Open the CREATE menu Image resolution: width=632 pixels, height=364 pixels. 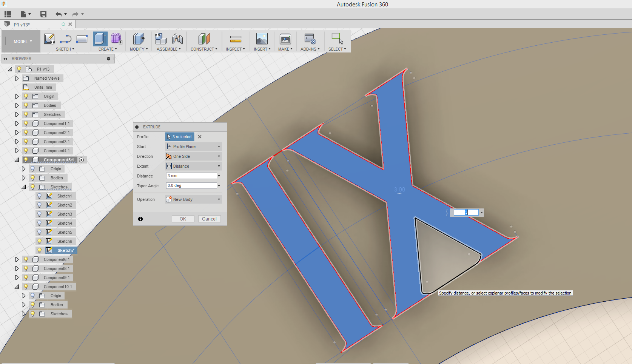[x=108, y=49]
